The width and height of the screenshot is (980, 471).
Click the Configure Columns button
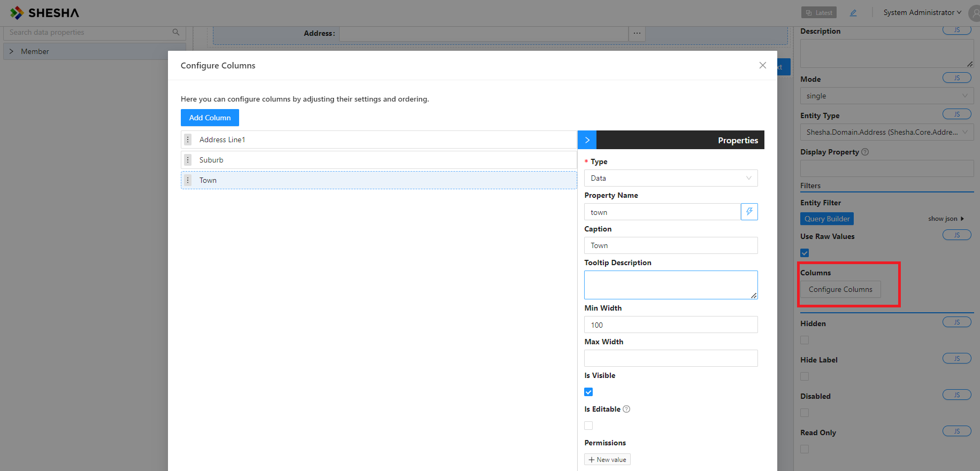(840, 289)
